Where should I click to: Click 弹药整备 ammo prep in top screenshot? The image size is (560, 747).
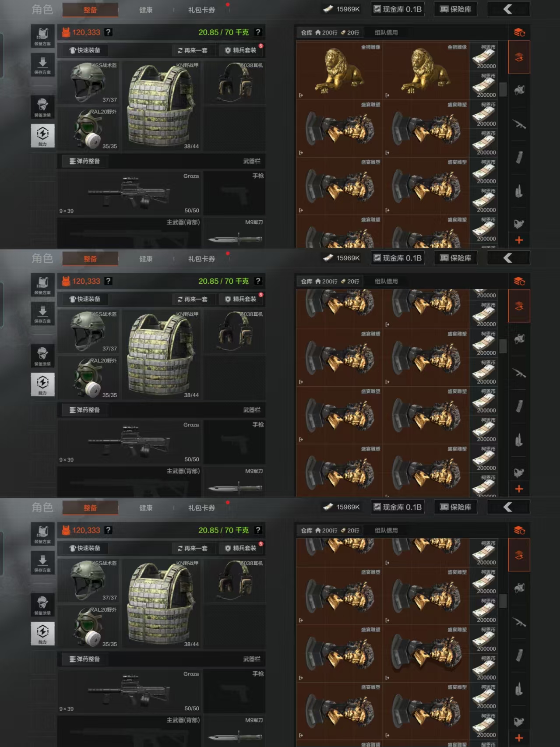[85, 161]
